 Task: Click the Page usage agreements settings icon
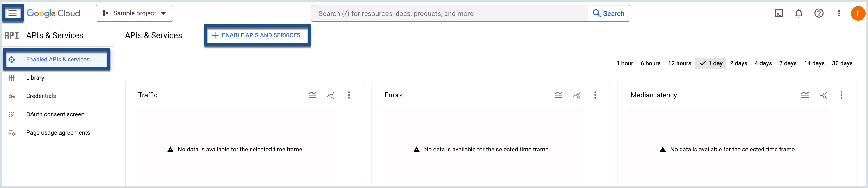12,133
